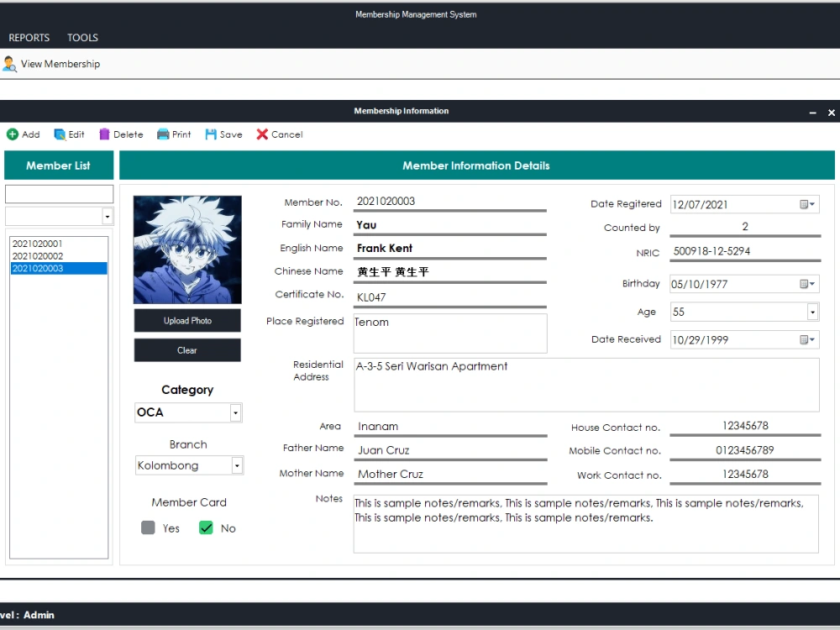Click the Residential Address text box
840x630 pixels.
(586, 385)
